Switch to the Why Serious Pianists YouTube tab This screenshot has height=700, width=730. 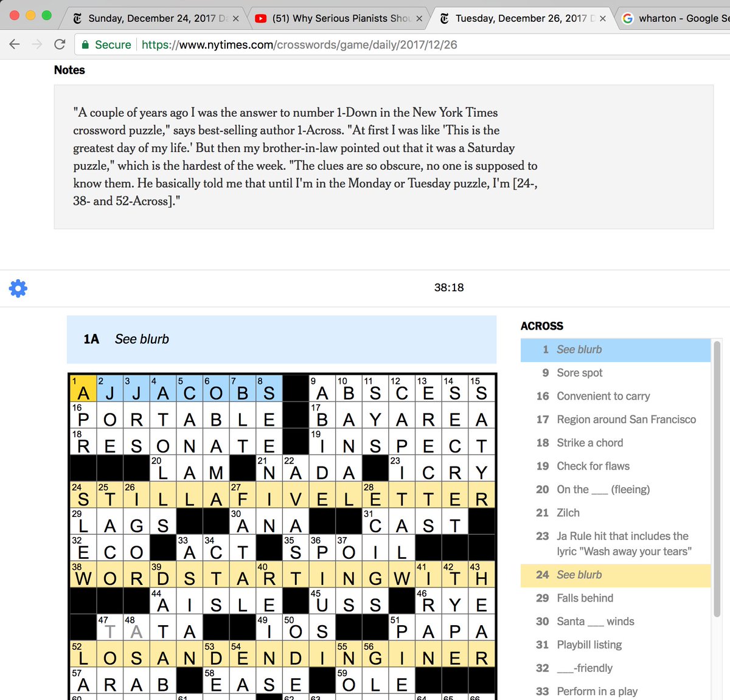338,18
